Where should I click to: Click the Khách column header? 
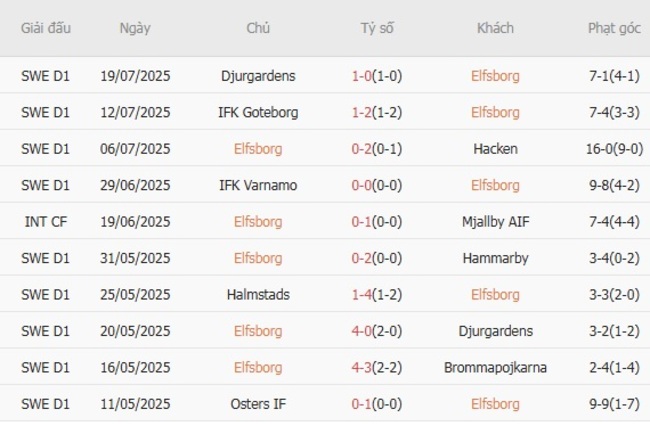[x=495, y=28]
